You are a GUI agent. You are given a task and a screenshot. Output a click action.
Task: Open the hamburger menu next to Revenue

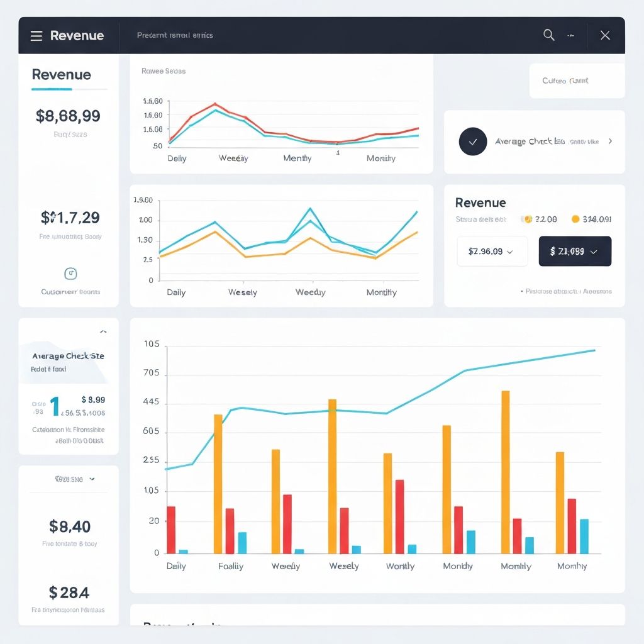[x=36, y=35]
